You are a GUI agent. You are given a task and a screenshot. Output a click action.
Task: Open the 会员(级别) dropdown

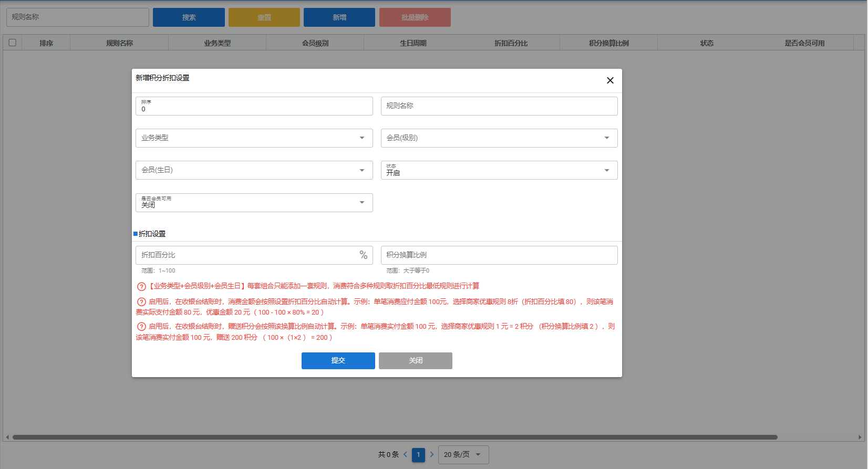pos(499,138)
